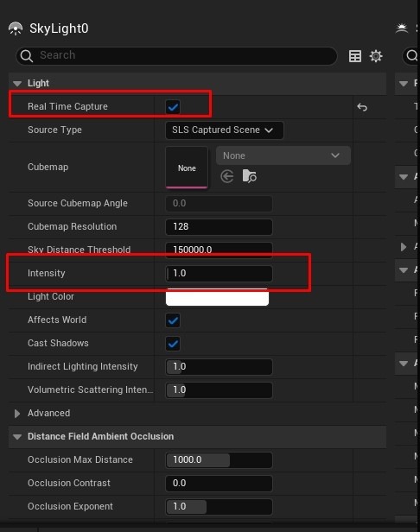
Task: Click the Cubemap Resolution label
Action: pyautogui.click(x=72, y=226)
